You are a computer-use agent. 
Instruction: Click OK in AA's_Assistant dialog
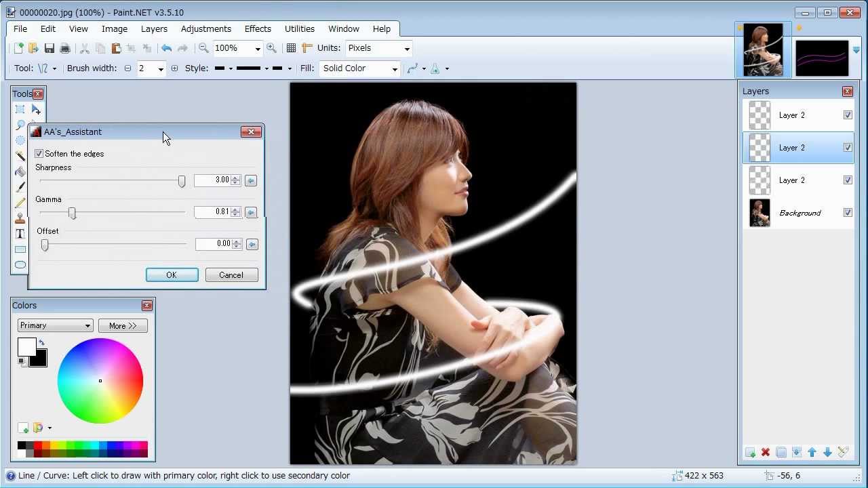click(x=172, y=275)
